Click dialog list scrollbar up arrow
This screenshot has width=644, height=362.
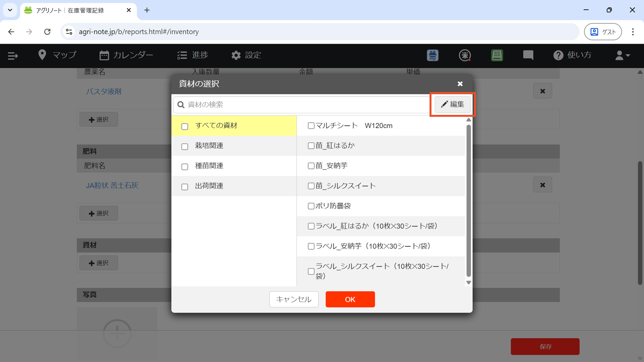pos(469,120)
